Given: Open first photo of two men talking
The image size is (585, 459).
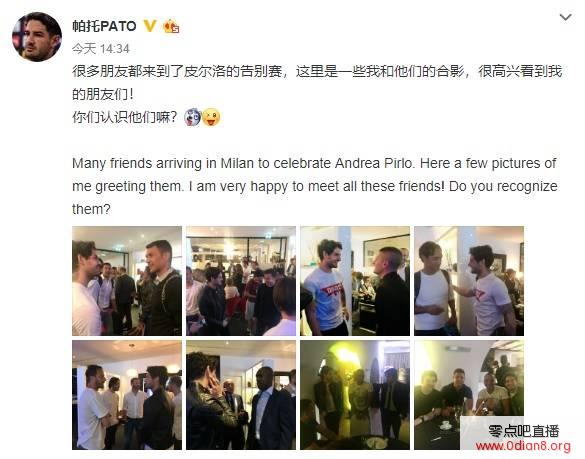Looking at the screenshot, I should click(x=127, y=281).
